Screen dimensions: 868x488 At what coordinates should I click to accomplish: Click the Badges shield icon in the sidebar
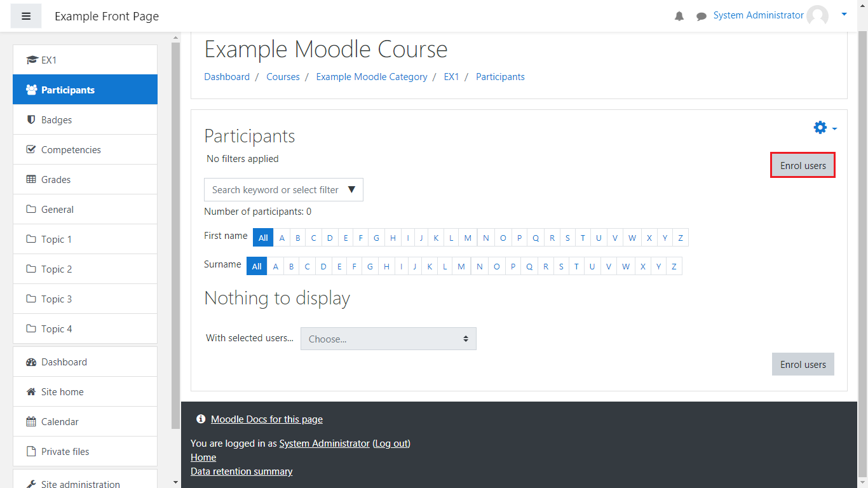coord(31,119)
